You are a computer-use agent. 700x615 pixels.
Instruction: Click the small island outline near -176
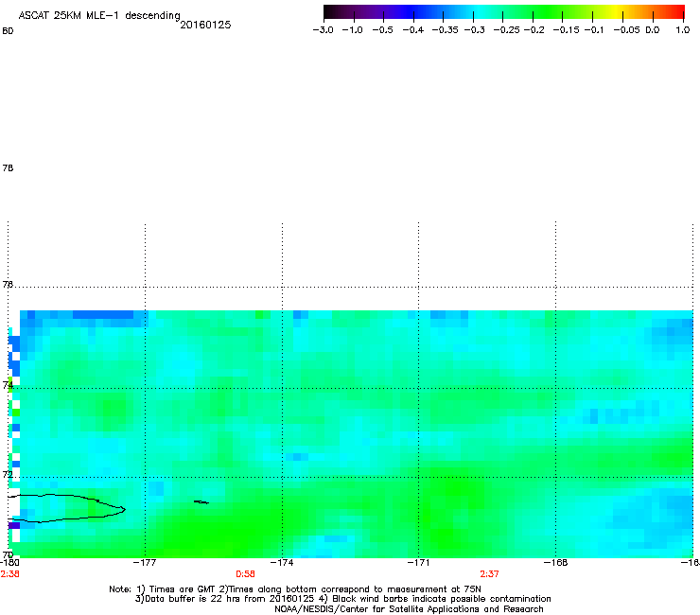[x=201, y=502]
